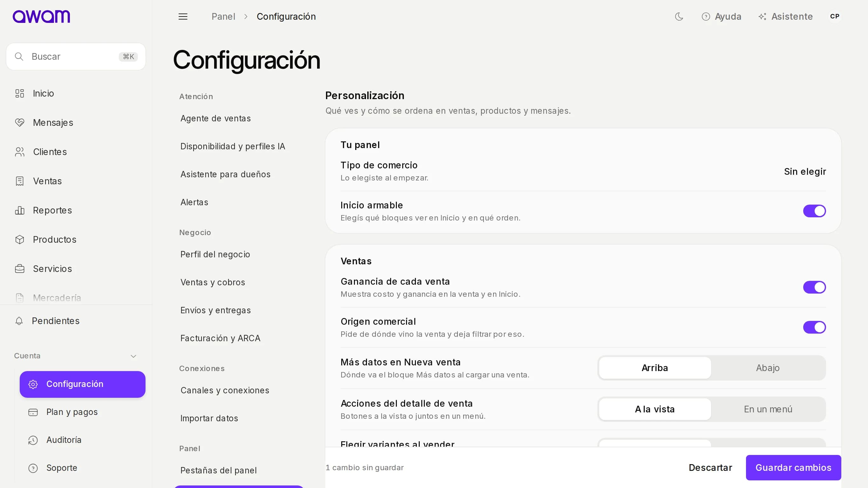Screen dimensions: 868x488
Task: Click the Clientes people icon
Action: pos(20,152)
